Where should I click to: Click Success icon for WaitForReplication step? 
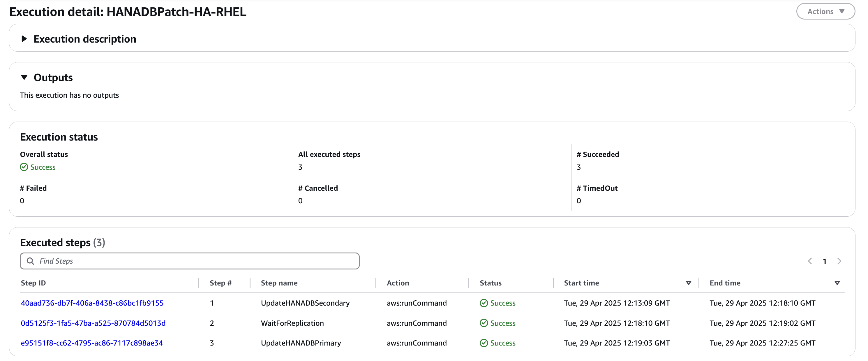click(x=484, y=323)
